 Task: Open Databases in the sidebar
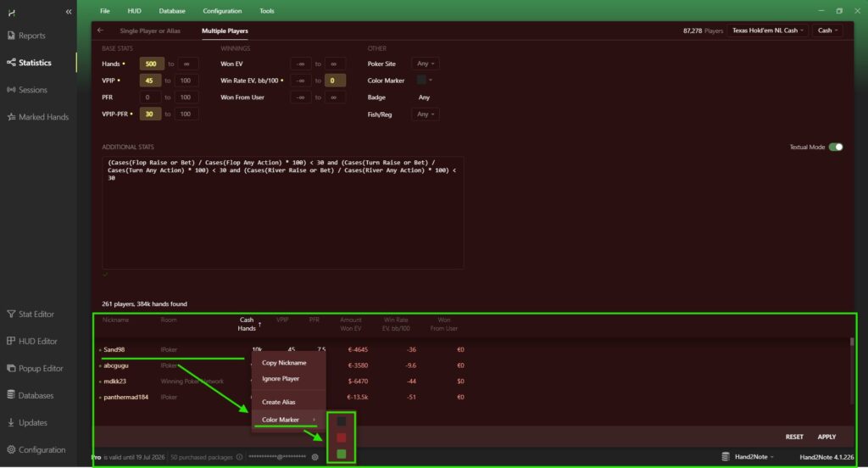[36, 395]
